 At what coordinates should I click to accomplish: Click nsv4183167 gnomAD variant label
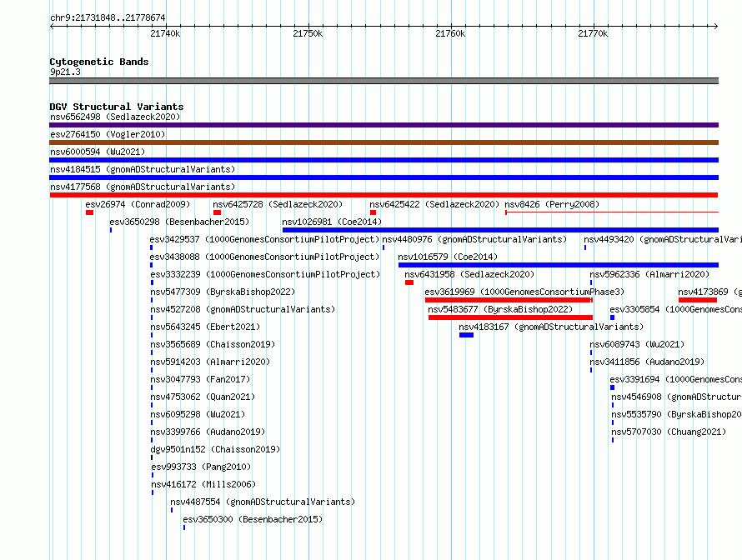point(551,327)
